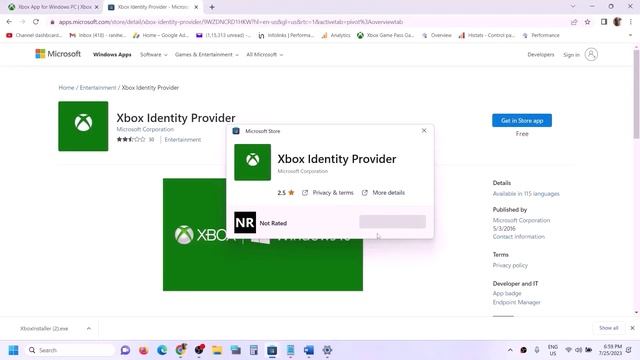Open Available in 115 languages link

pos(526,193)
